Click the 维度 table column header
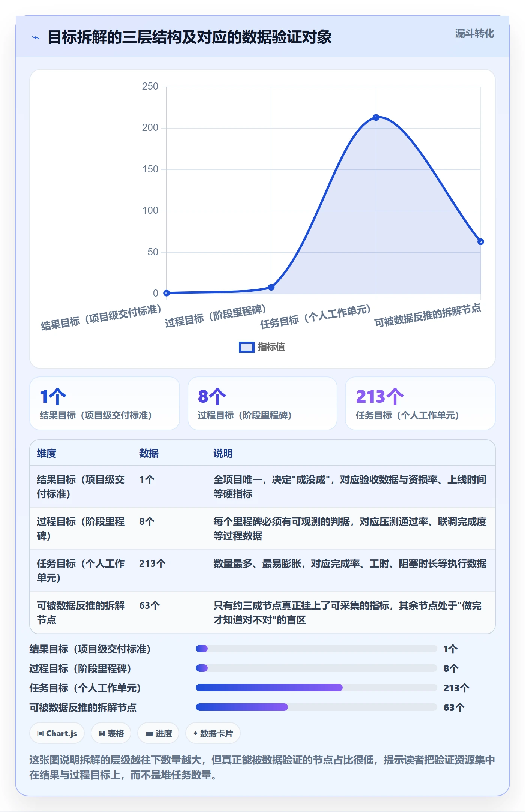The height and width of the screenshot is (812, 525). pyautogui.click(x=46, y=453)
